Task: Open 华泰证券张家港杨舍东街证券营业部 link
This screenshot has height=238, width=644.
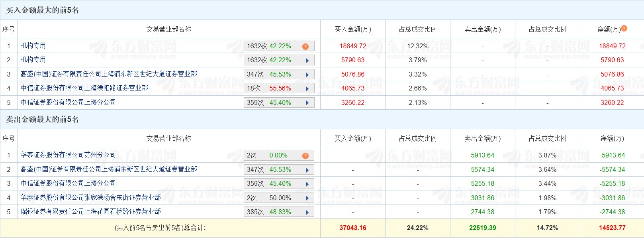Action: 91,197
